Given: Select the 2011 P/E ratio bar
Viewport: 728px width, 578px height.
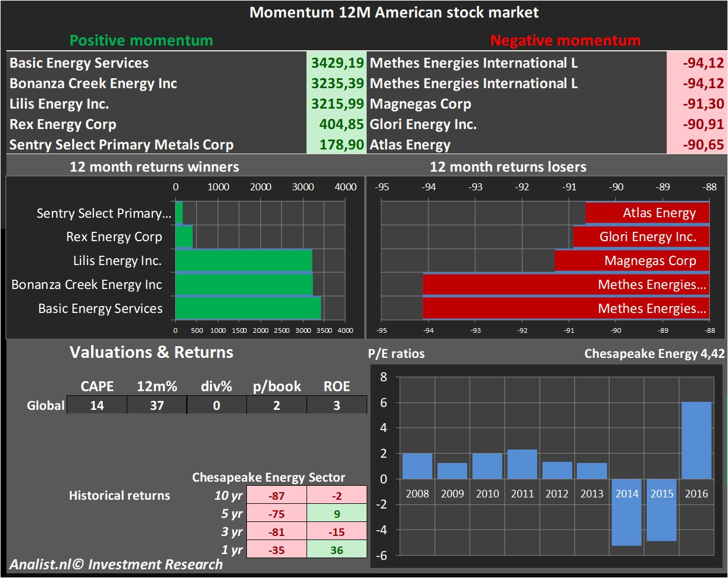Looking at the screenshot, I should (522, 464).
